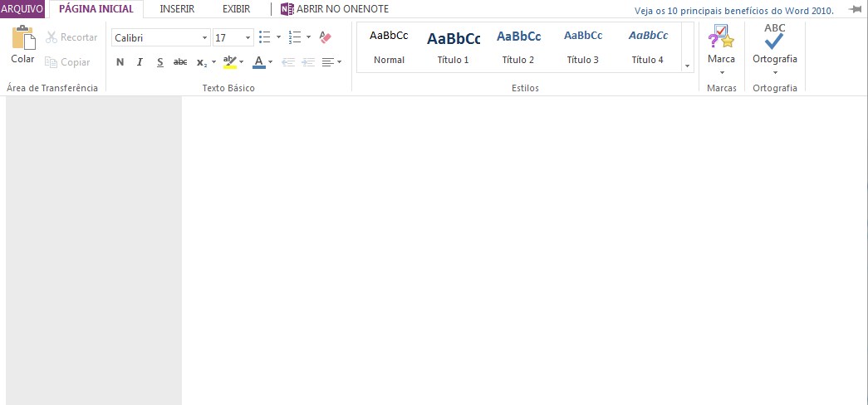Expand numbered list style options arrow
868x405 pixels.
point(308,37)
